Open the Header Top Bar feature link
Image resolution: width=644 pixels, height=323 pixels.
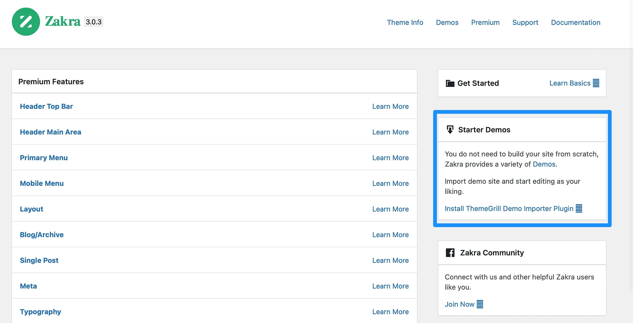tap(46, 106)
